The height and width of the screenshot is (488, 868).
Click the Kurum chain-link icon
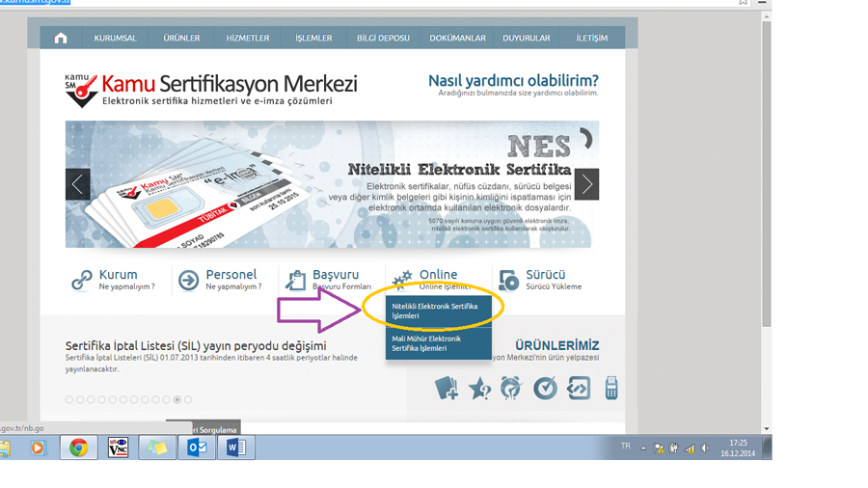[82, 280]
